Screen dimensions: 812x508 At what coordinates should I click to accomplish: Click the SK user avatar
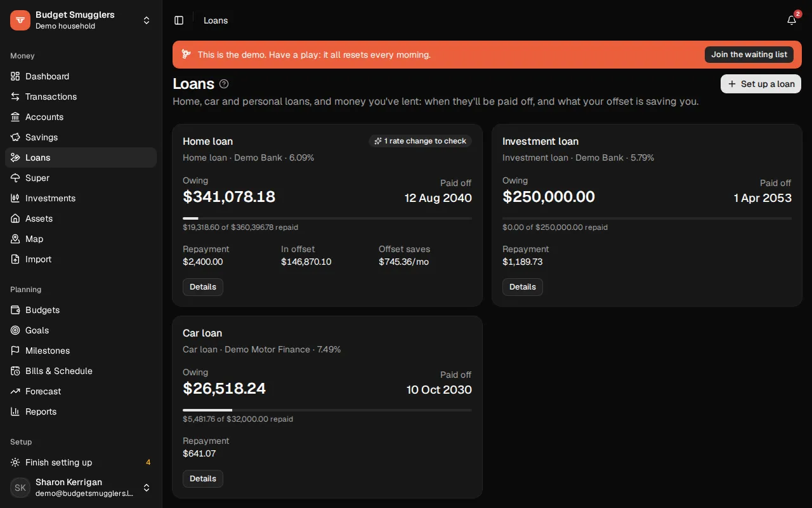tap(20, 488)
